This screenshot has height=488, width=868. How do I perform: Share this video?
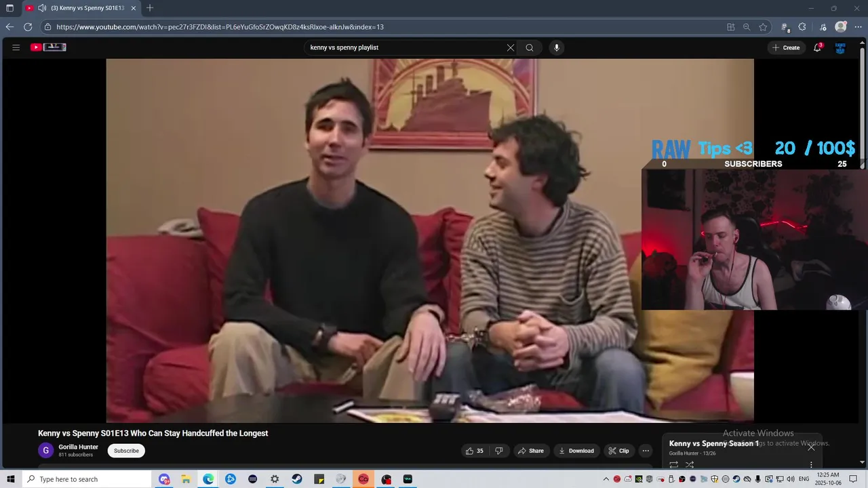[x=530, y=451]
